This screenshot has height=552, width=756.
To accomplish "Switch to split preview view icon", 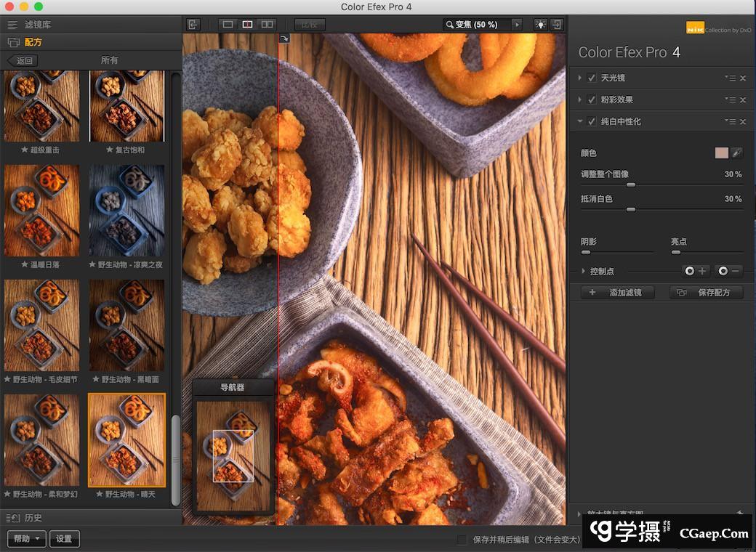I will click(247, 25).
